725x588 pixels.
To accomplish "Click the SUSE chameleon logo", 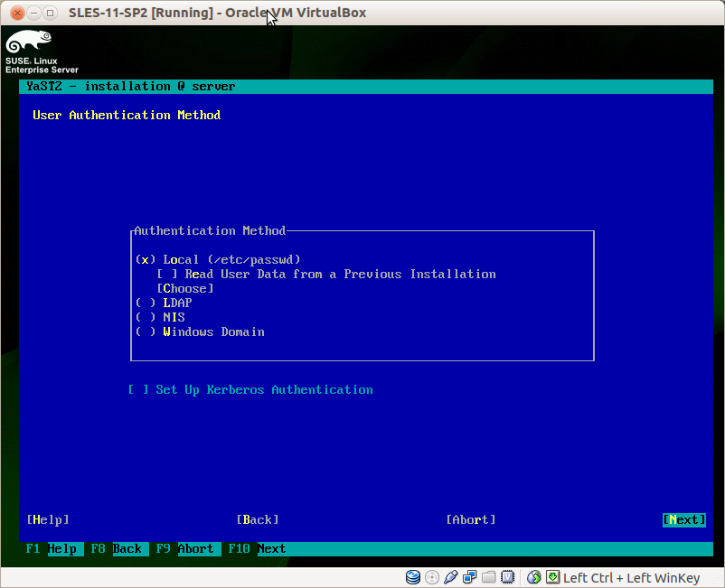I will click(x=29, y=42).
